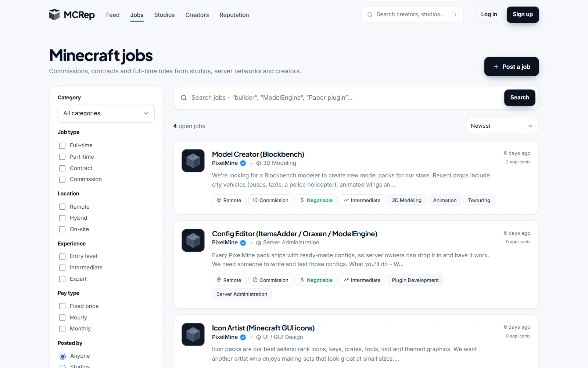Click the Commission clock tag on Model Creator job
The image size is (588, 368).
270,200
